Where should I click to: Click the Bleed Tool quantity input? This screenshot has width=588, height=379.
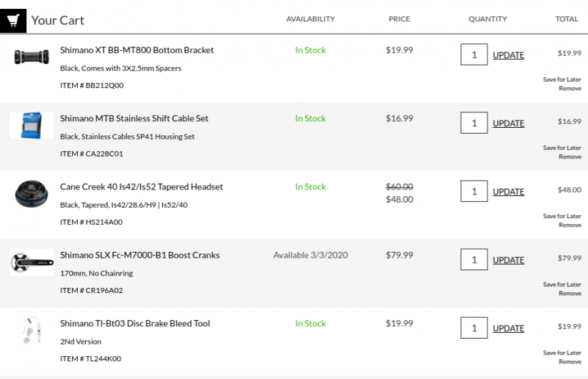(x=474, y=328)
